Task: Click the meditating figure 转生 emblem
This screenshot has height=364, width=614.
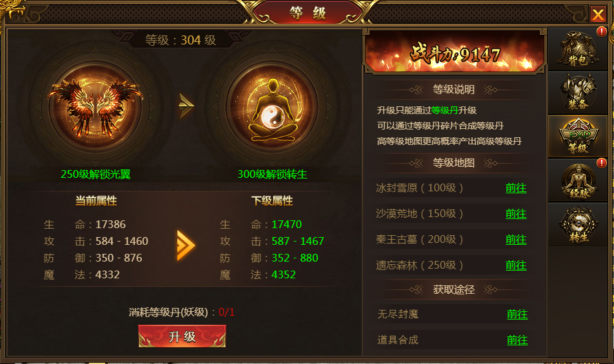Action: point(272,106)
